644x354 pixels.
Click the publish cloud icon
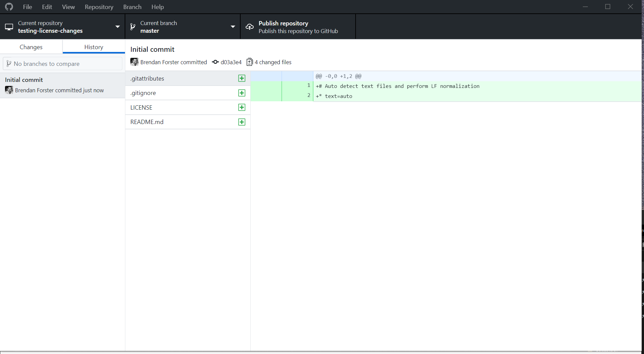click(x=249, y=26)
